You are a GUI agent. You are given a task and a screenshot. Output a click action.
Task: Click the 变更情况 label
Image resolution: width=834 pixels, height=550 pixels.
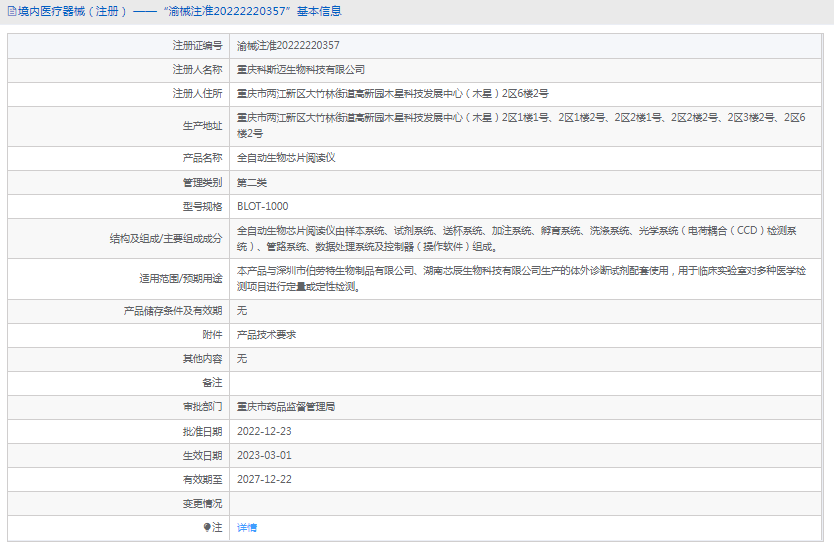[202, 503]
